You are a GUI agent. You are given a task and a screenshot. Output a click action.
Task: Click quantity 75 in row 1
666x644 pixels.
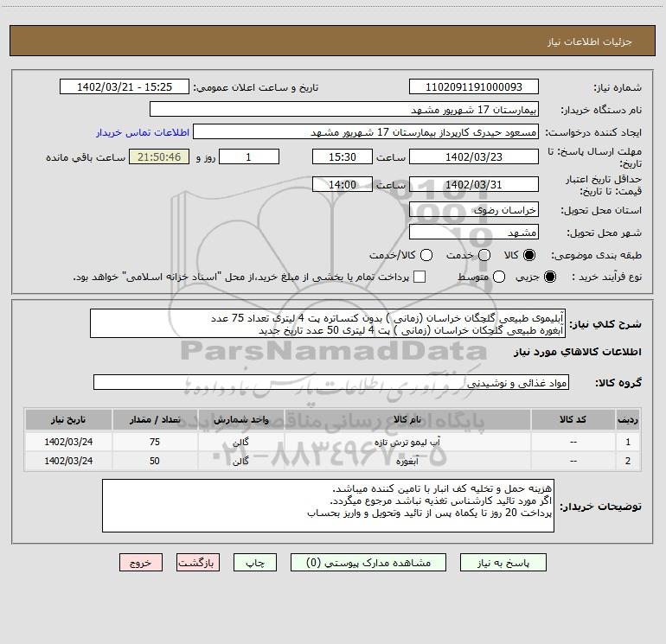tap(155, 442)
